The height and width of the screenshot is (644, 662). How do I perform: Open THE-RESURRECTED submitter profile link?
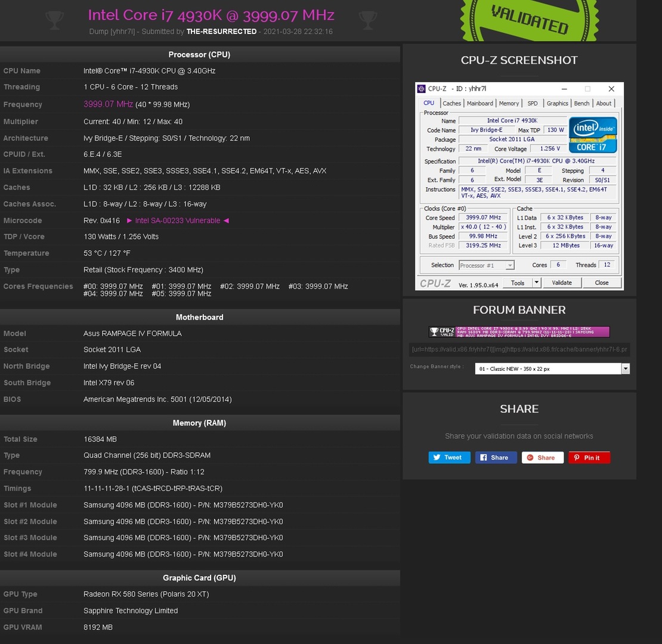coord(221,32)
